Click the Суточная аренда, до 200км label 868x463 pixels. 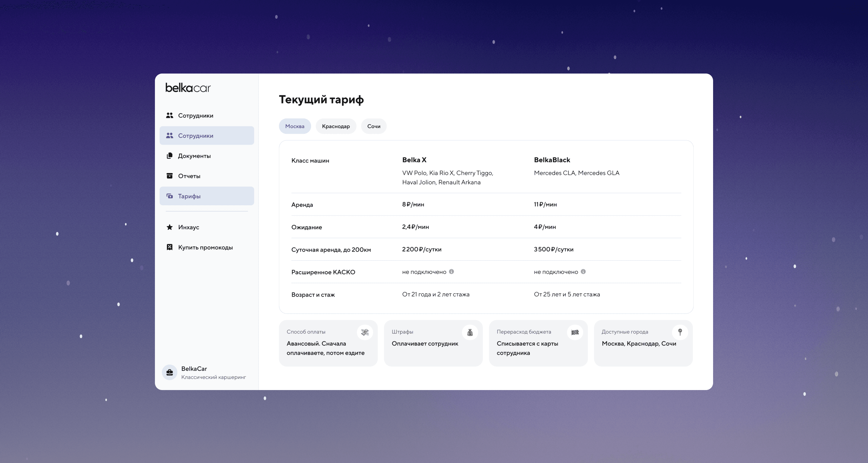pos(331,250)
